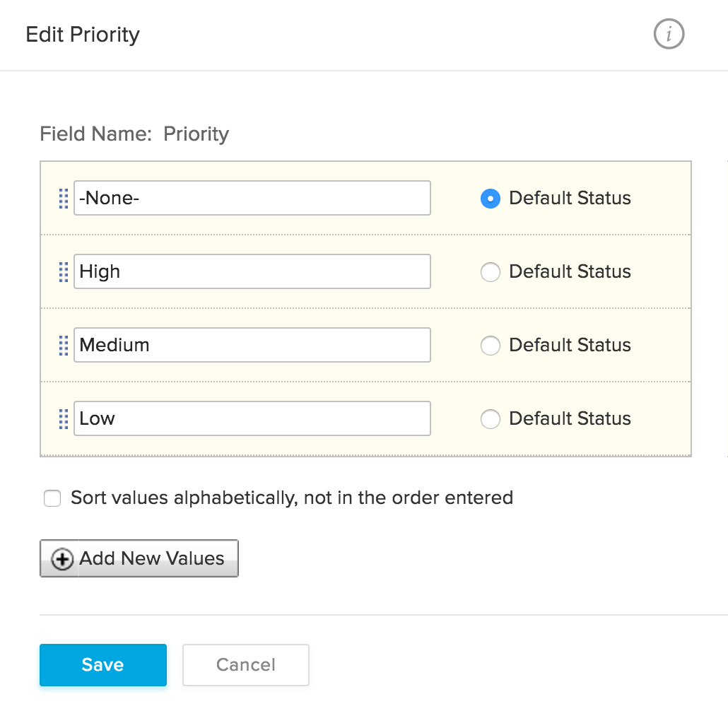Click the Low value text field
Image resolution: width=728 pixels, height=728 pixels.
[252, 419]
